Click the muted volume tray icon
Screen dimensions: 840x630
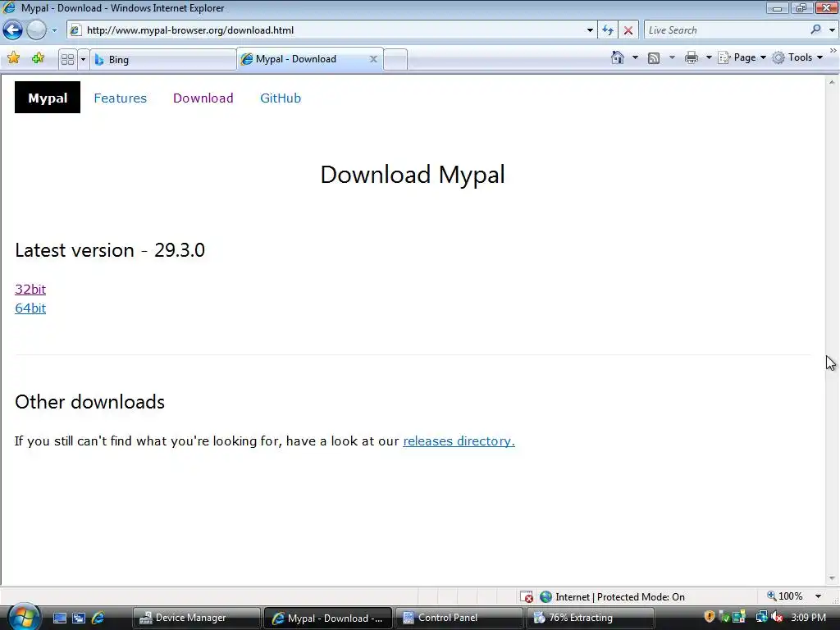pos(777,617)
